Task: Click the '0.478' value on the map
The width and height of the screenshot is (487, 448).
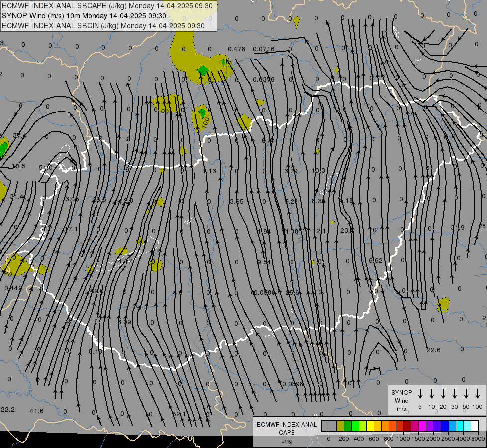Action: point(236,49)
